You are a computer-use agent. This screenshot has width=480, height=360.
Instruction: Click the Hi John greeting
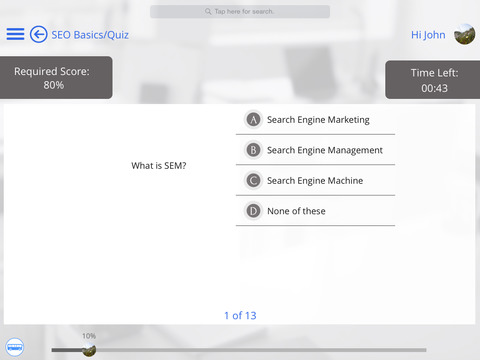428,35
